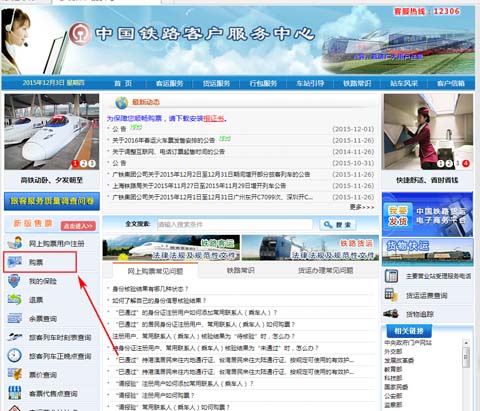
Task: Click the up arrow of 相关链接 scrollbar
Action: [466, 342]
